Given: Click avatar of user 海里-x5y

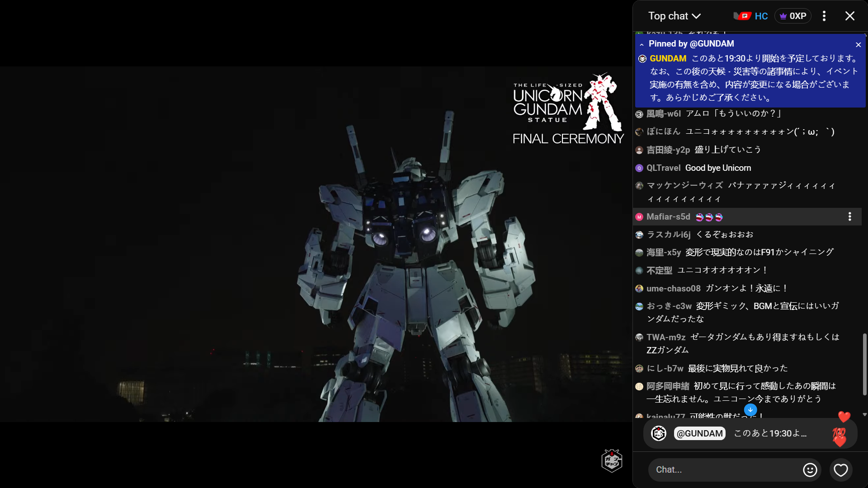Looking at the screenshot, I should point(639,253).
